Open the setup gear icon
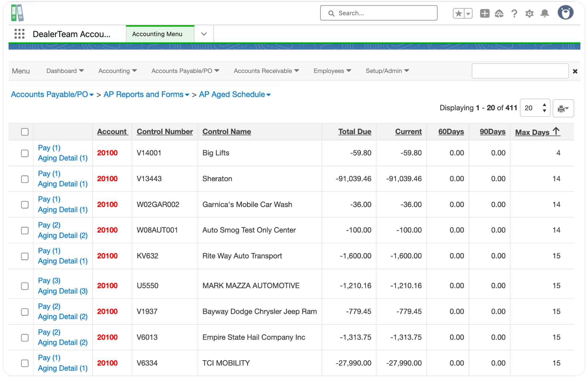This screenshot has width=588, height=379. click(x=529, y=13)
